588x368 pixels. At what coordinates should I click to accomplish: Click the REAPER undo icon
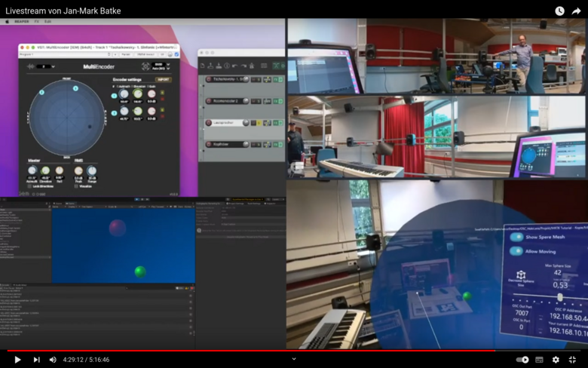click(234, 66)
